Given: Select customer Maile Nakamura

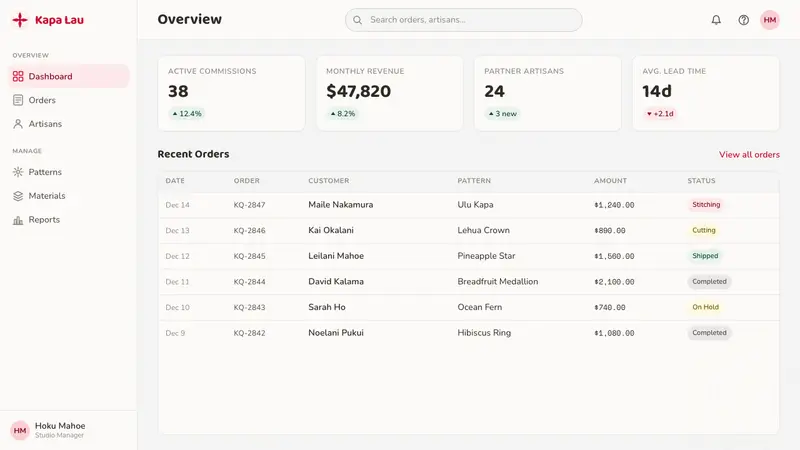Looking at the screenshot, I should (340, 205).
